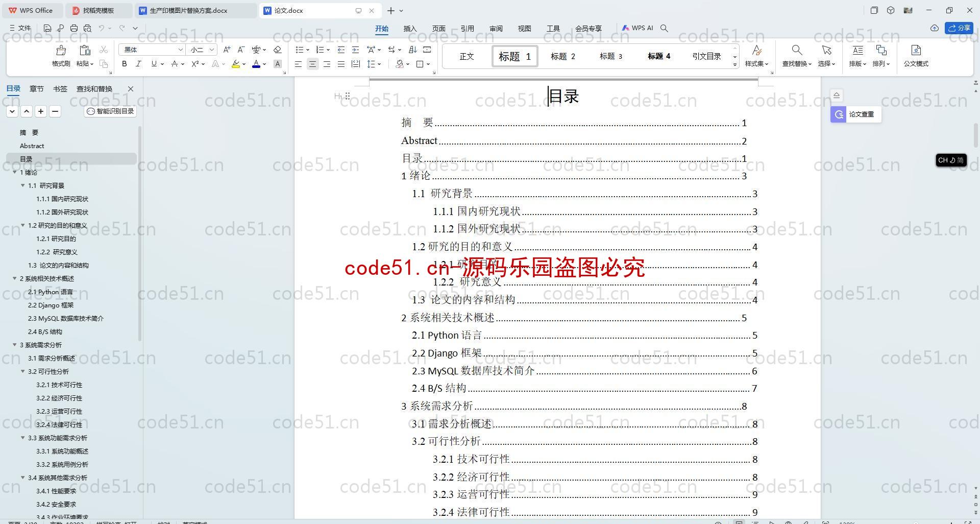Click the Smart Recognize TOC (智能识别目录) button
980x524 pixels.
pos(110,111)
